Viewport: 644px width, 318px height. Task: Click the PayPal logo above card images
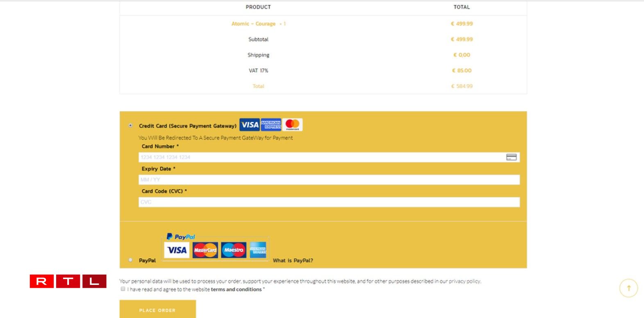(x=181, y=237)
